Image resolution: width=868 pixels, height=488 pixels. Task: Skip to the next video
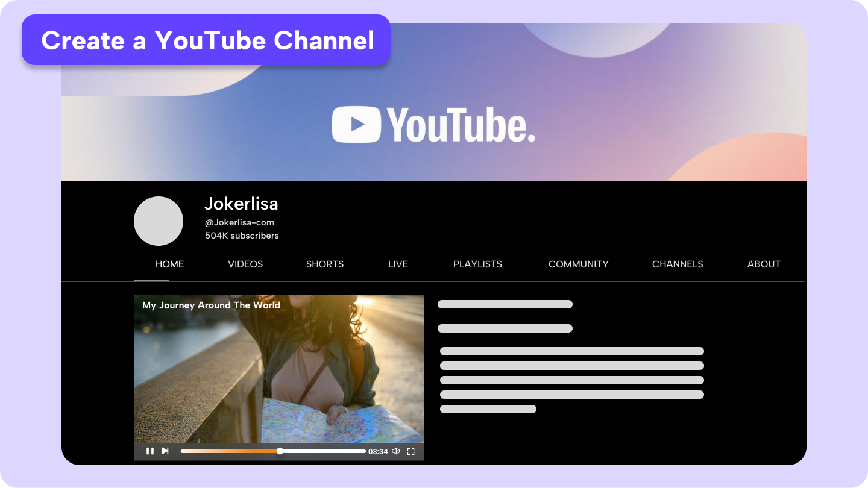[x=165, y=451]
